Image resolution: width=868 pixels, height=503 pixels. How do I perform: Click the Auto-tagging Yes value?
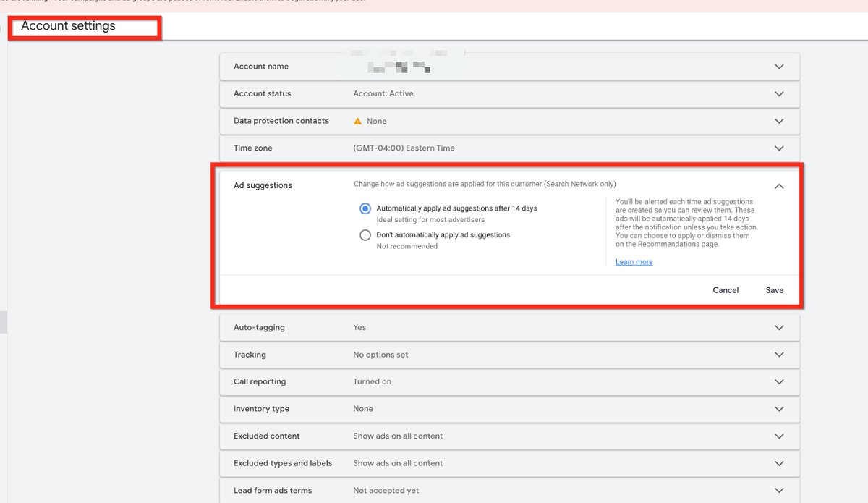(x=359, y=328)
